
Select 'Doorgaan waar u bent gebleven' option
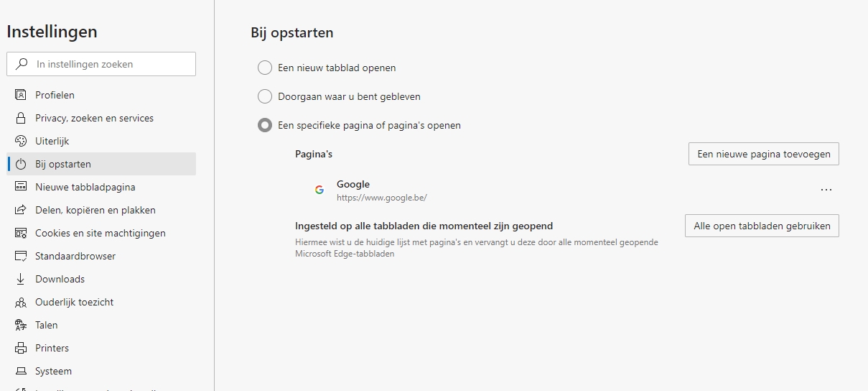pos(265,96)
